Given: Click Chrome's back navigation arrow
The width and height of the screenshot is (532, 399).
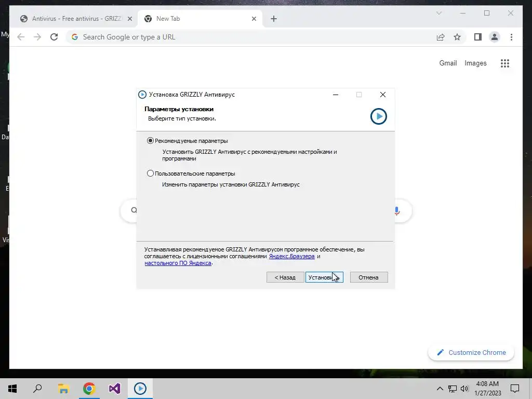Looking at the screenshot, I should [x=21, y=37].
